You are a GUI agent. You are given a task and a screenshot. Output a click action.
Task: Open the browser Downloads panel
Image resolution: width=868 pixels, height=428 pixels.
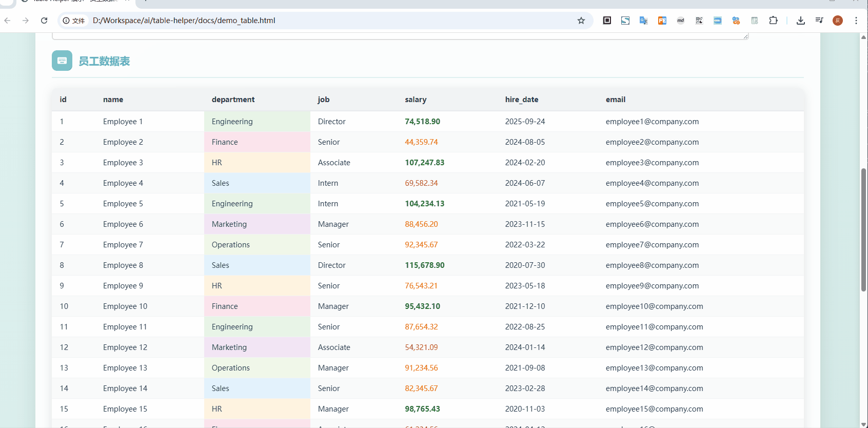801,21
